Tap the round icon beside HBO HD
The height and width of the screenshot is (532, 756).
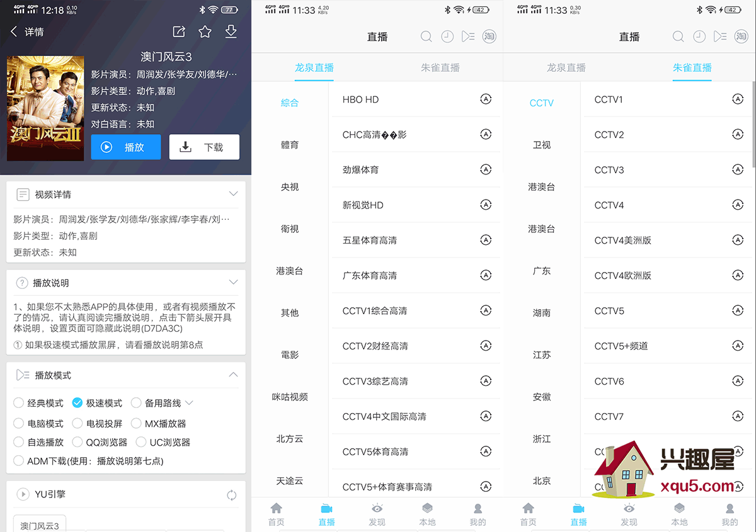(486, 99)
